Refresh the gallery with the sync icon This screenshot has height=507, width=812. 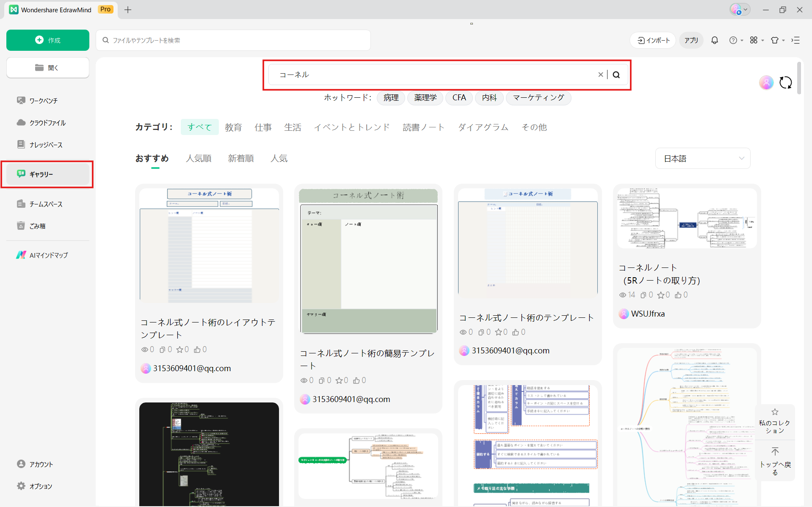786,83
